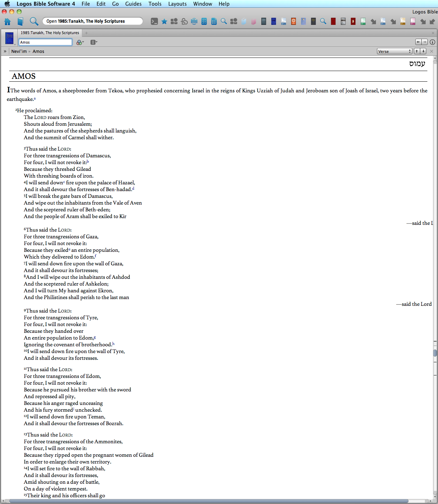Click the Search magnifying glass beside Library
The height and width of the screenshot is (504, 438).
(34, 21)
